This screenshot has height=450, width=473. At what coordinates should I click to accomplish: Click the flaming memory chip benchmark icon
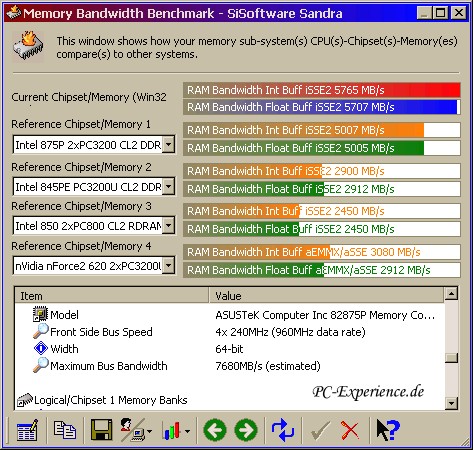(28, 46)
